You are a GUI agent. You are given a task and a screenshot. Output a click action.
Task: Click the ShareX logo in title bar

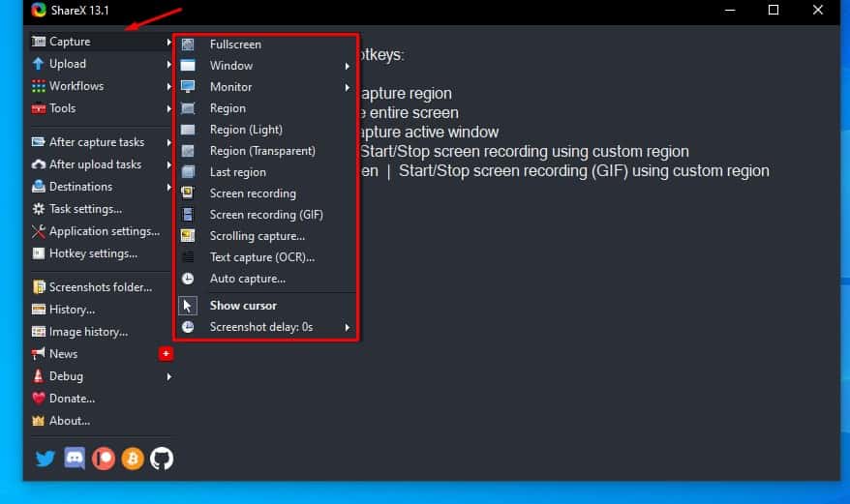coord(38,10)
